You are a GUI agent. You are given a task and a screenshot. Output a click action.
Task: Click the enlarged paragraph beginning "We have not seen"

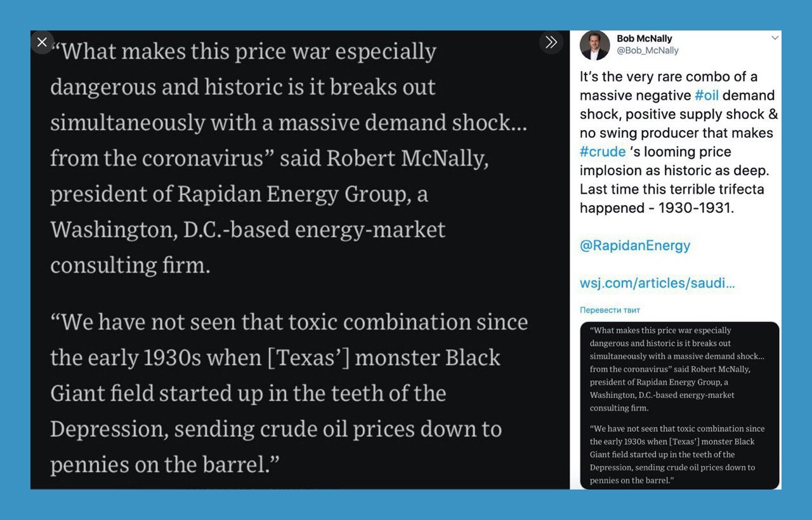[x=289, y=393]
